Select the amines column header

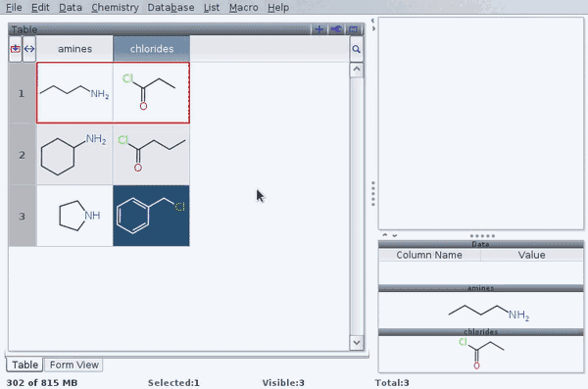click(74, 49)
